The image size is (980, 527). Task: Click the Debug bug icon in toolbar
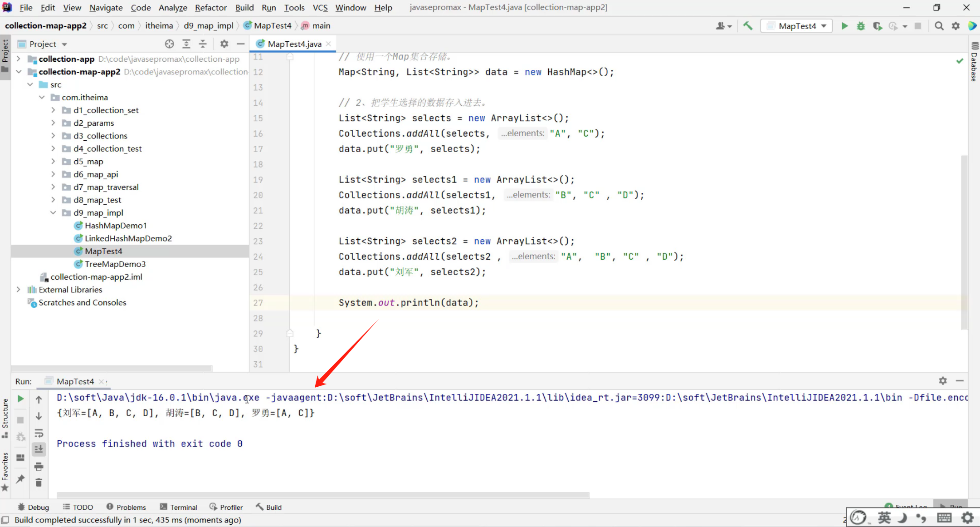click(860, 26)
